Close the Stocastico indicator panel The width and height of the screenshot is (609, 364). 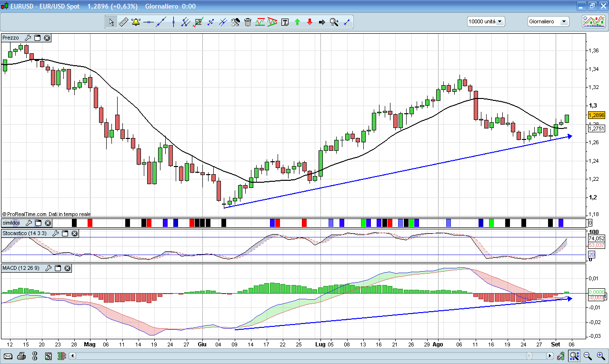click(x=75, y=234)
